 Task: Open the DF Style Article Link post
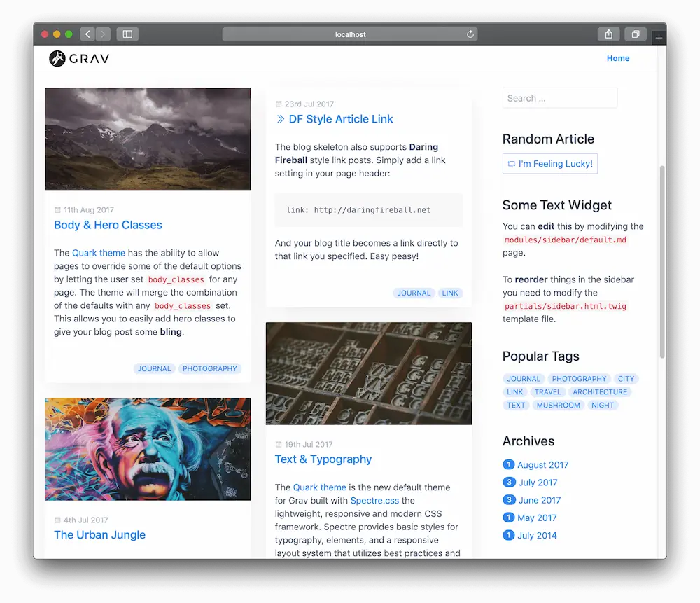pos(340,119)
